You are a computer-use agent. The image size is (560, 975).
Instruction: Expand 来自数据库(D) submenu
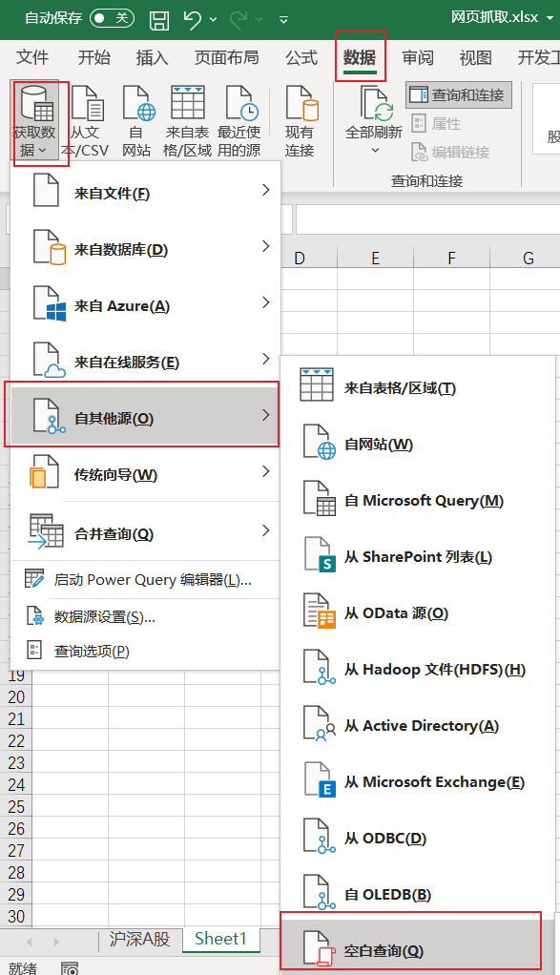145,249
